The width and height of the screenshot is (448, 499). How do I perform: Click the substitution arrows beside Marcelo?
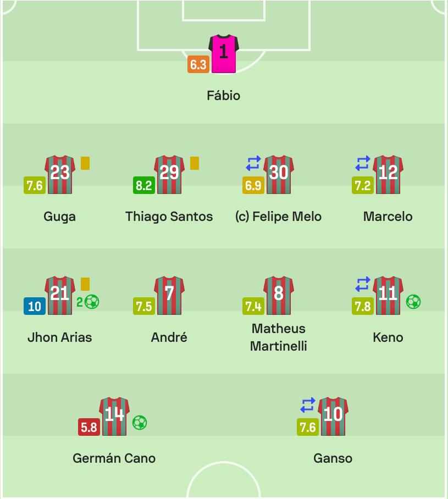click(363, 163)
